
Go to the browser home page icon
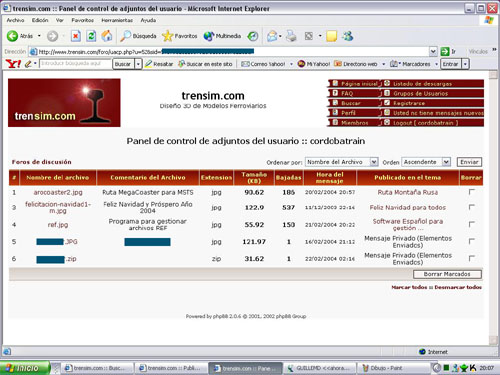(107, 36)
